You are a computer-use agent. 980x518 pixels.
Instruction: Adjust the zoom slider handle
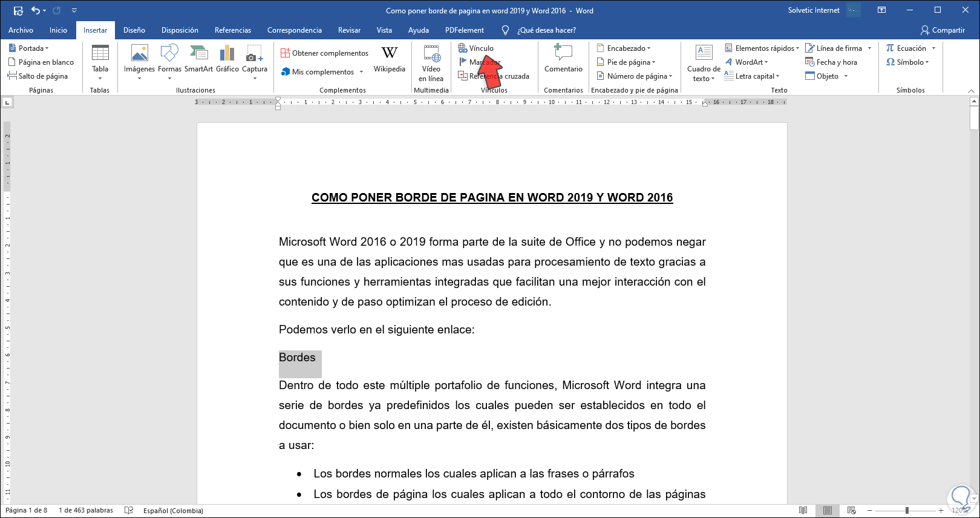(907, 510)
